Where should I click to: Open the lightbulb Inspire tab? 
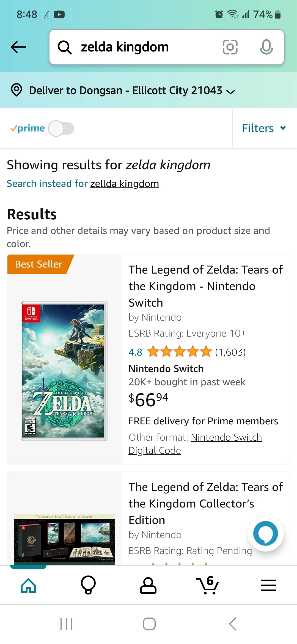pos(88,585)
